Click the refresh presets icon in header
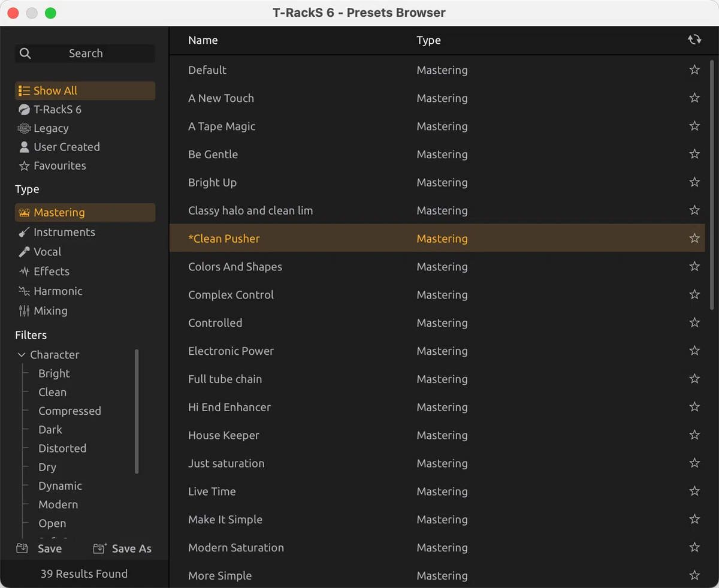 click(694, 40)
